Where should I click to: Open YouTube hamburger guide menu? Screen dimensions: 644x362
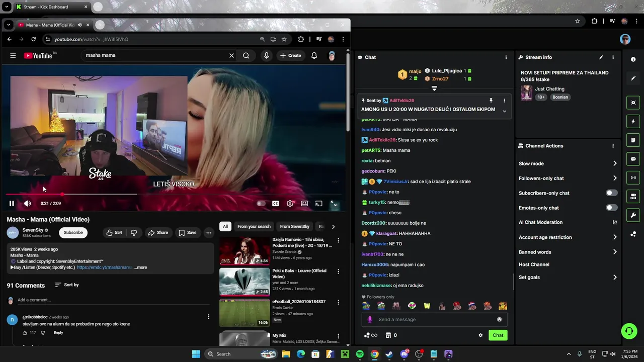pyautogui.click(x=13, y=56)
